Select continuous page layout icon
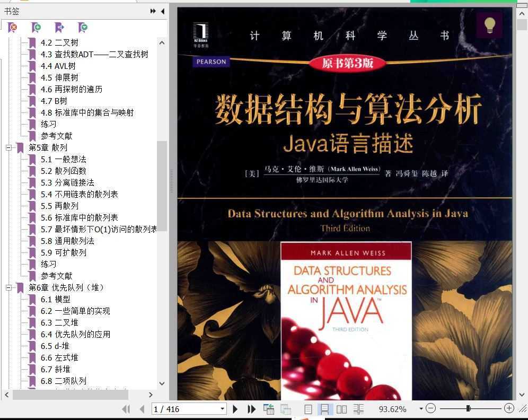 324,409
